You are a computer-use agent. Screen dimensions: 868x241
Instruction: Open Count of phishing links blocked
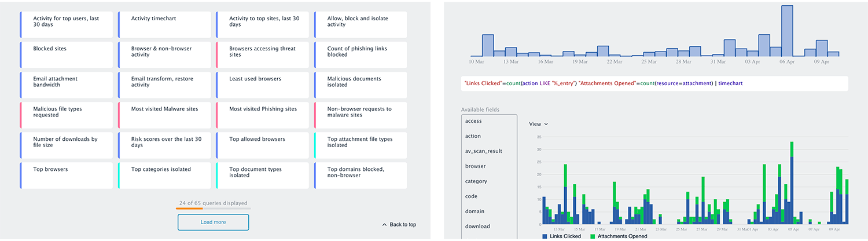(361, 54)
